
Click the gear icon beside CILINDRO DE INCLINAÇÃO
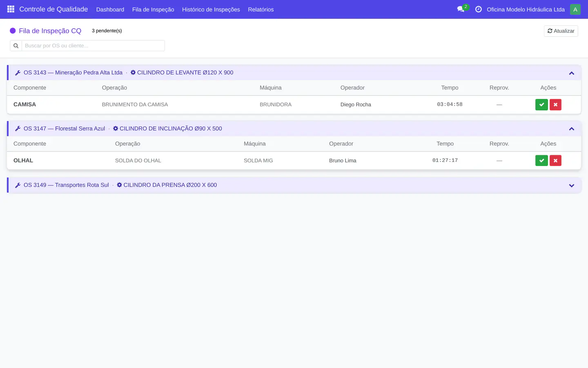116,128
